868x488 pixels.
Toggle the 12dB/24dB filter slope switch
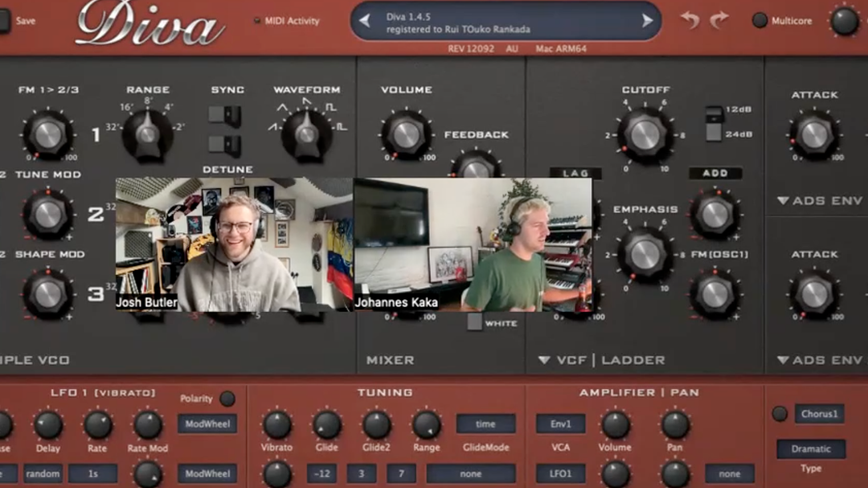(x=714, y=123)
